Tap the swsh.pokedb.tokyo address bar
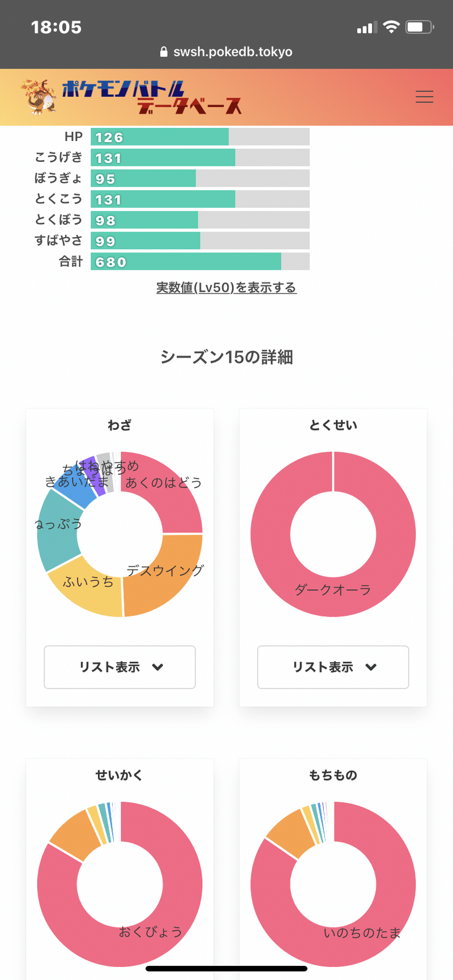453x980 pixels. tap(226, 52)
